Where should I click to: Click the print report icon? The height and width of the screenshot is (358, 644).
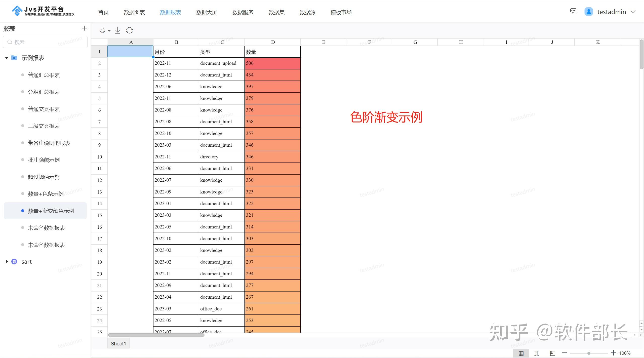[102, 30]
